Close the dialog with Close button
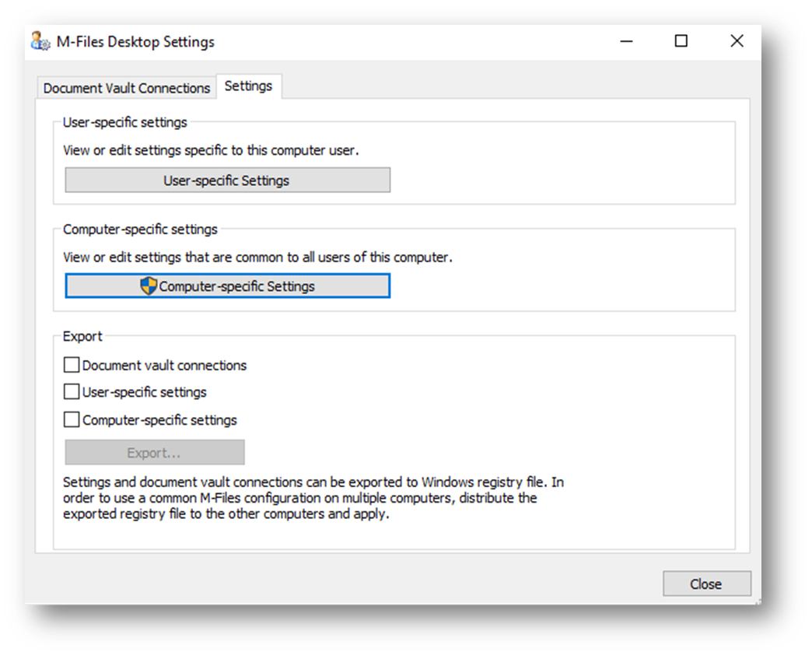Viewport: 812px width, 659px height. click(706, 584)
